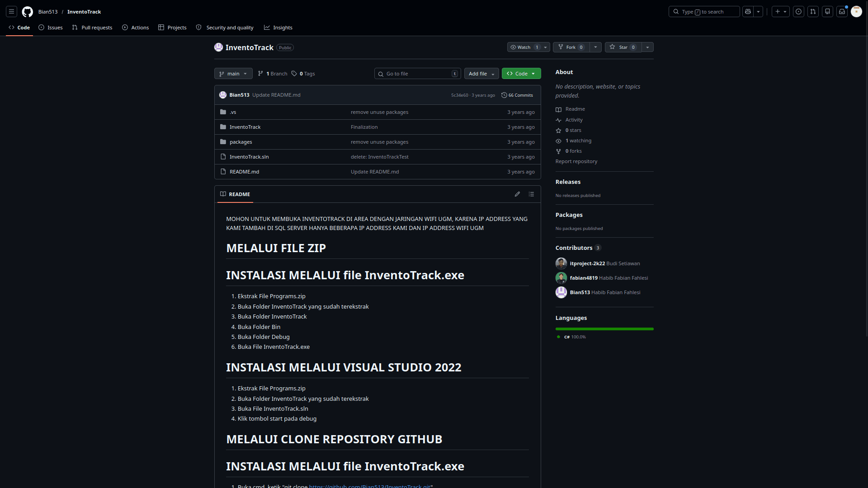
Task: Open the InventoTrack.sln file
Action: 249,157
